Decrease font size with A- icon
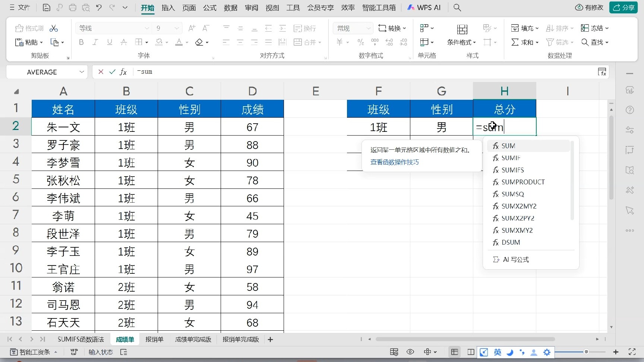Image resolution: width=644 pixels, height=362 pixels. 206,28
